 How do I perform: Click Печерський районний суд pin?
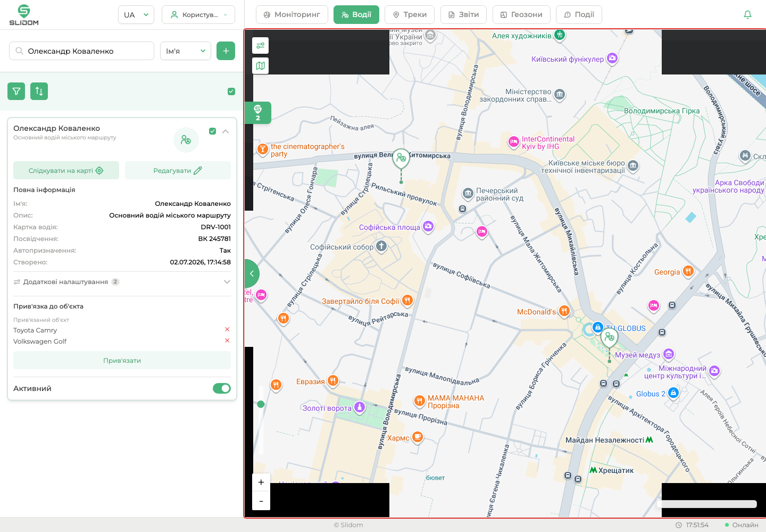[468, 193]
